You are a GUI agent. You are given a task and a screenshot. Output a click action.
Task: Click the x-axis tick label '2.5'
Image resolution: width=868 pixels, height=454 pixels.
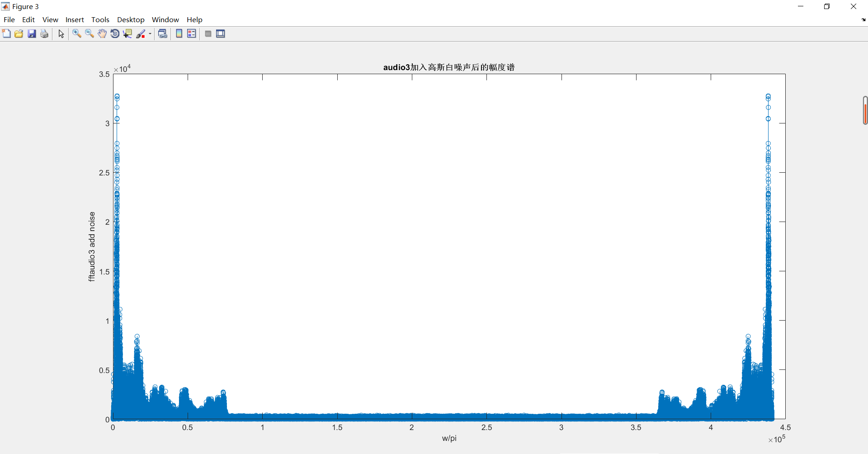tap(486, 427)
